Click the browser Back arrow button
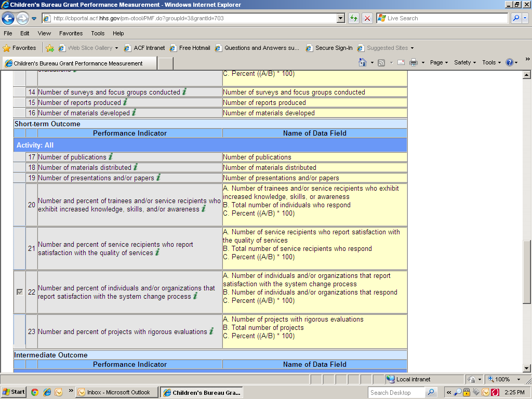The image size is (532, 399). 8,18
